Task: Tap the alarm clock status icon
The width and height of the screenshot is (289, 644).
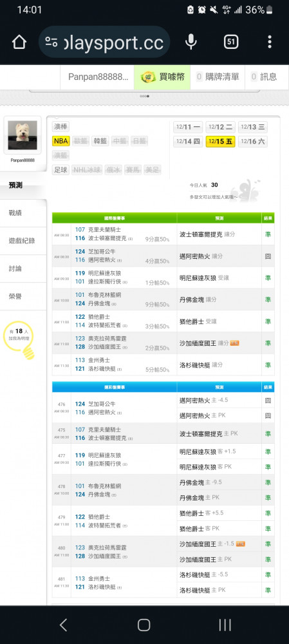Action: click(x=202, y=10)
